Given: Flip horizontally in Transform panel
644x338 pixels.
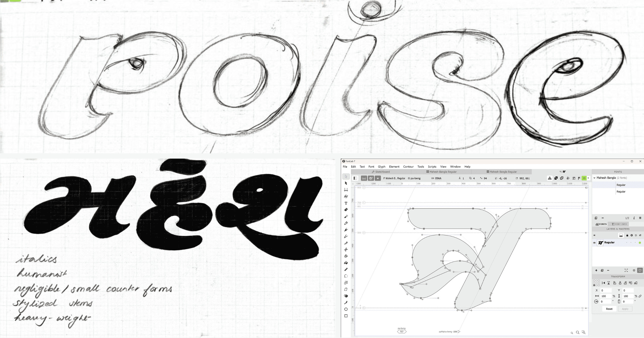Looking at the screenshot, I should [x=603, y=283].
